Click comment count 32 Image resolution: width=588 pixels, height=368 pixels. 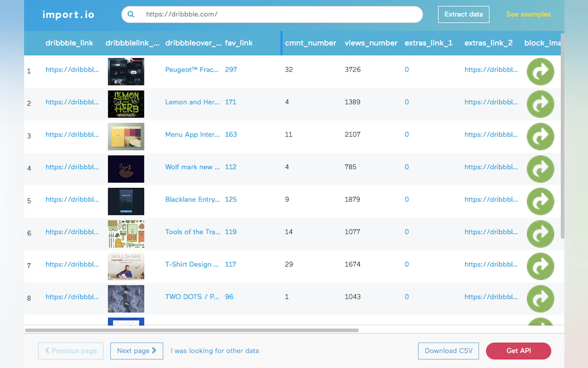click(x=289, y=70)
